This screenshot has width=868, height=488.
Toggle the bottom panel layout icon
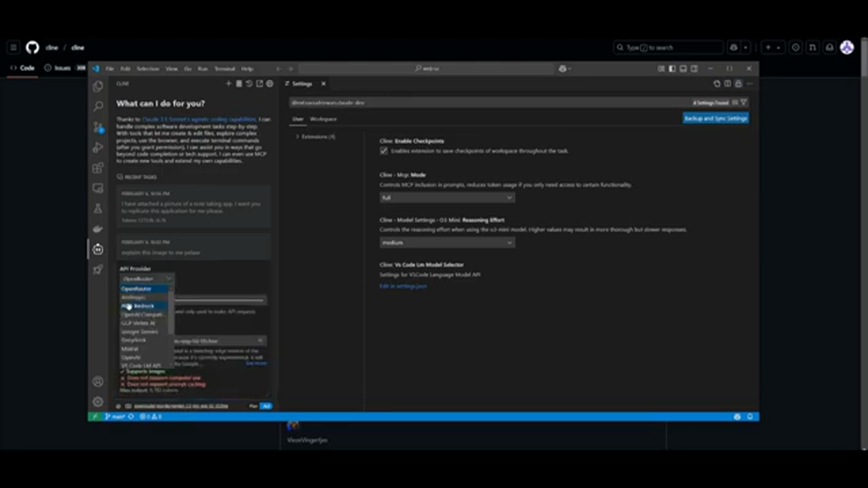coord(683,68)
